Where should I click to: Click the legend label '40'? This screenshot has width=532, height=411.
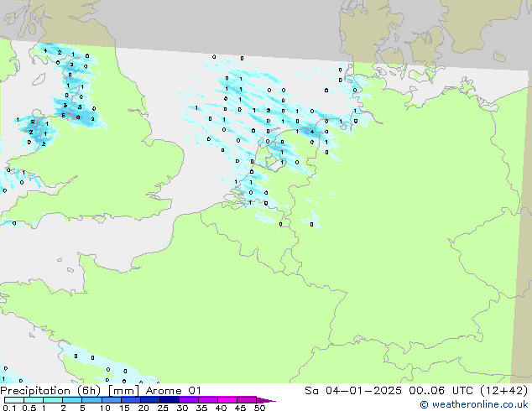[221, 408]
